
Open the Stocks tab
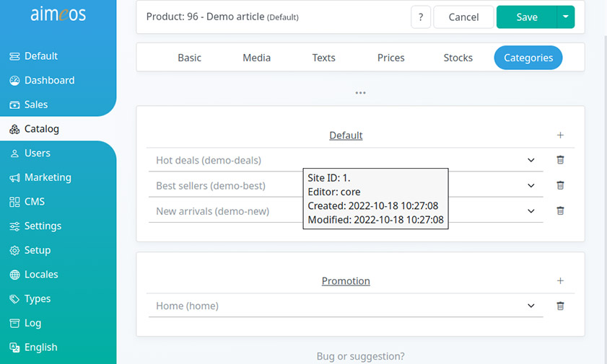click(458, 58)
